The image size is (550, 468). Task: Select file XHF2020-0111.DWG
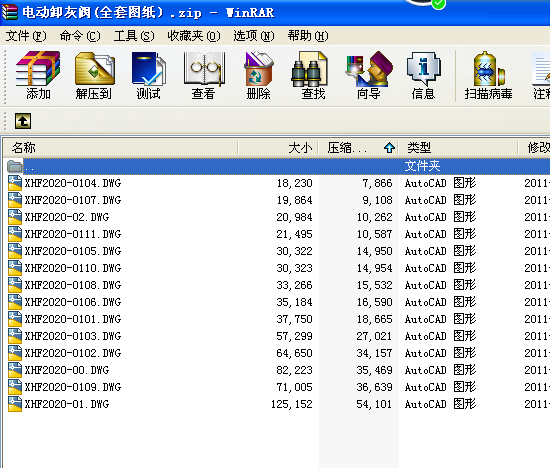[73, 234]
